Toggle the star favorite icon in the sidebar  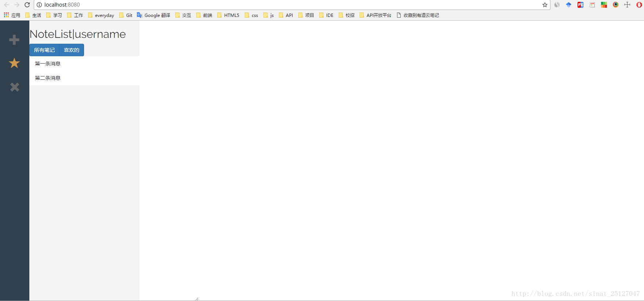click(x=14, y=63)
